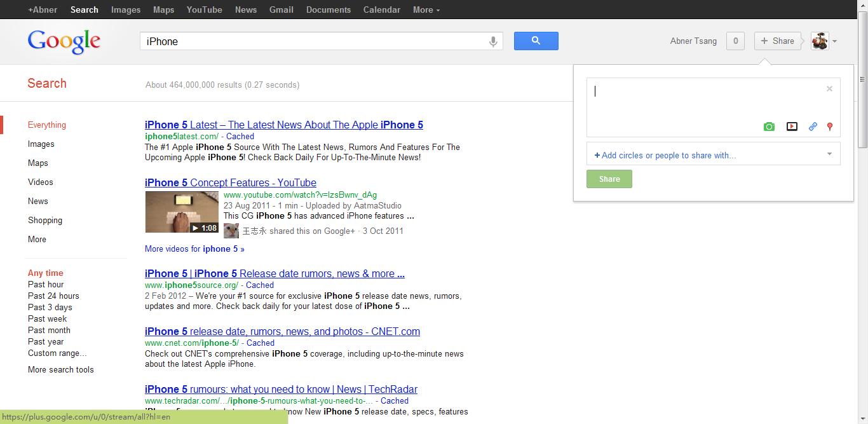Open News in the top navigation bar

click(246, 10)
